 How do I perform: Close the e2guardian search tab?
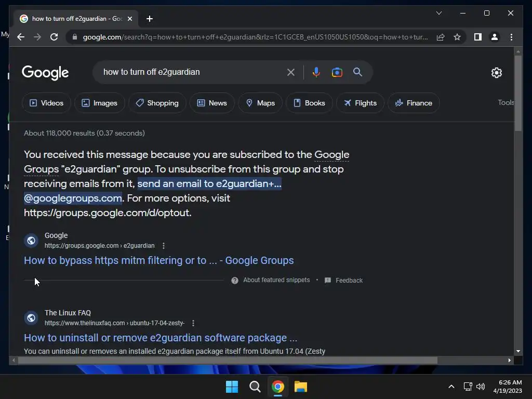pos(129,19)
